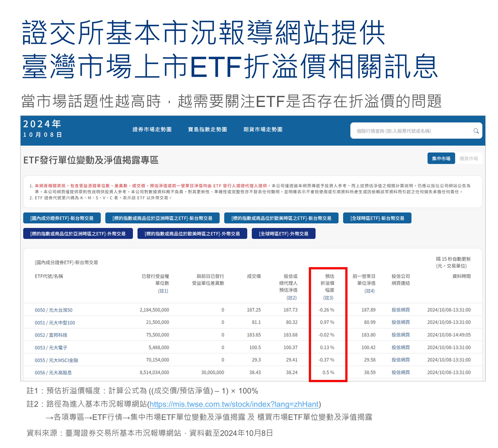Open the 0052 / 富邦科技 link
Image resolution: width=498 pixels, height=448 pixels.
click(x=51, y=335)
